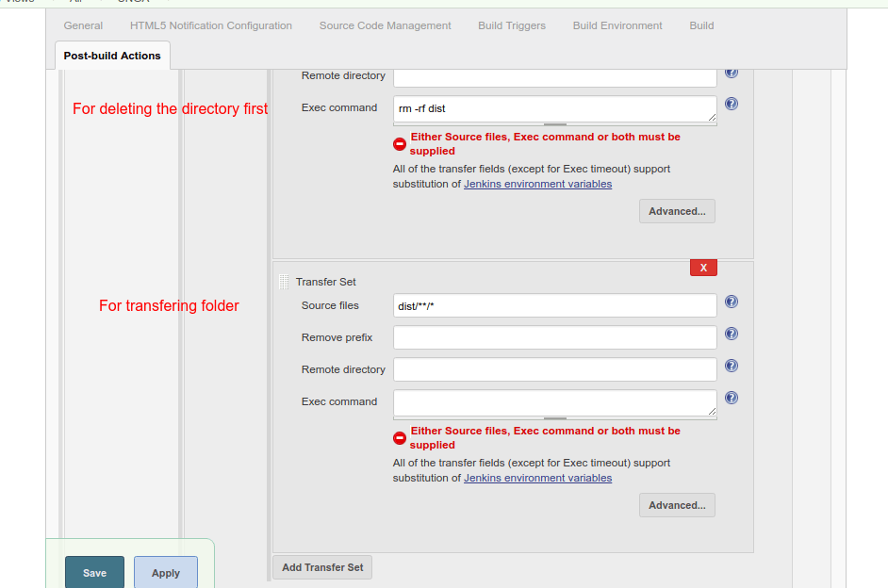Screen dimensions: 888x588
Task: Delete the Transfer Set with the red X
Action: pos(703,268)
